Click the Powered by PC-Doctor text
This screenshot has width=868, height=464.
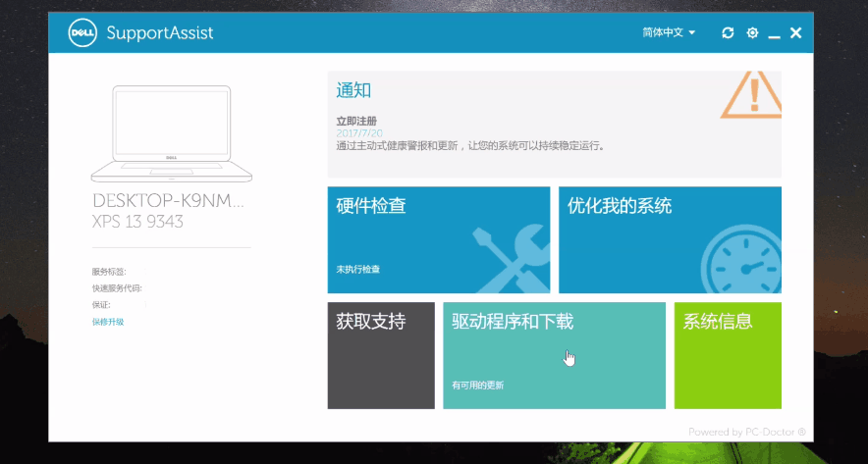747,432
